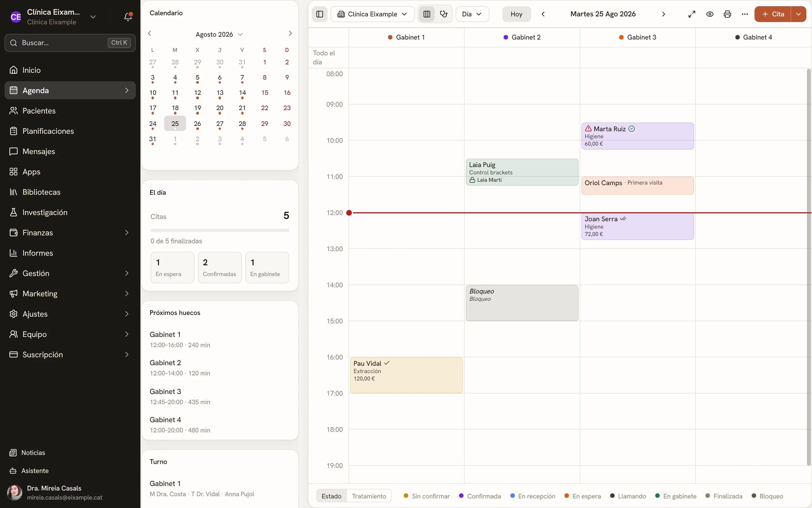The width and height of the screenshot is (812, 508).
Task: Show next month in mini calendar
Action: (x=290, y=33)
